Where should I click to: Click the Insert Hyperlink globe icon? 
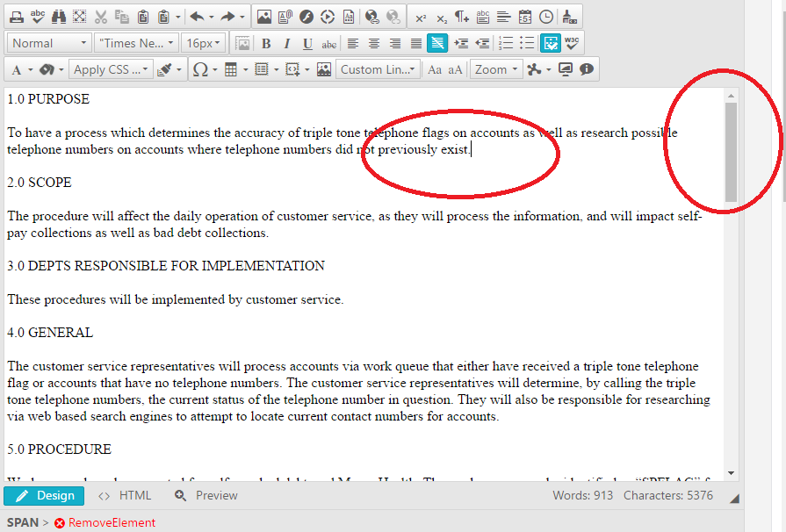coord(372,17)
